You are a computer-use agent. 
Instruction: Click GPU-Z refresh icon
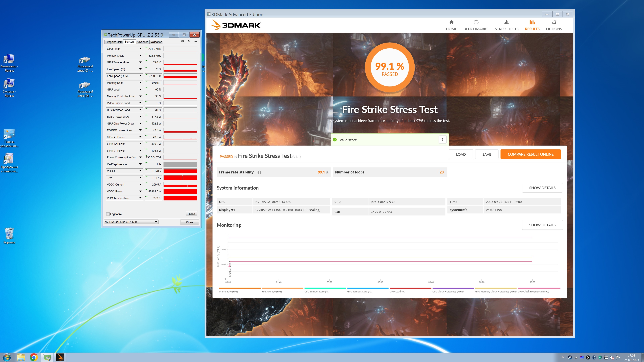(189, 41)
